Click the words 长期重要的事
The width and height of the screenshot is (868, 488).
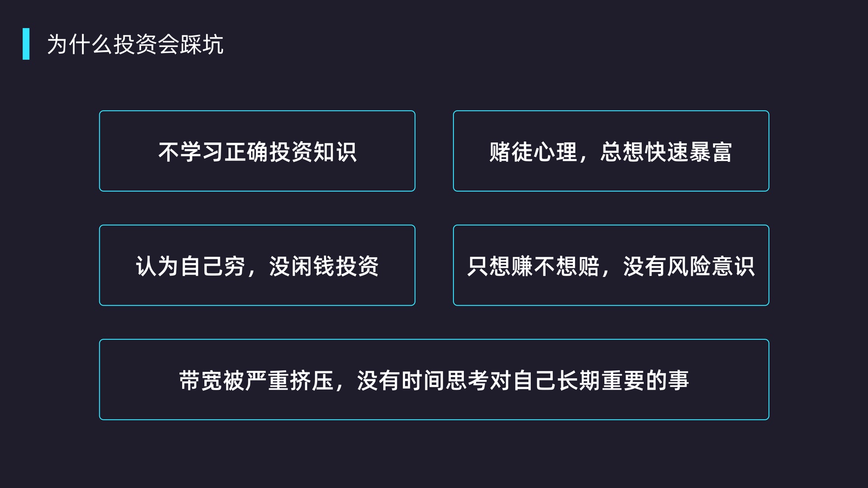coord(623,380)
